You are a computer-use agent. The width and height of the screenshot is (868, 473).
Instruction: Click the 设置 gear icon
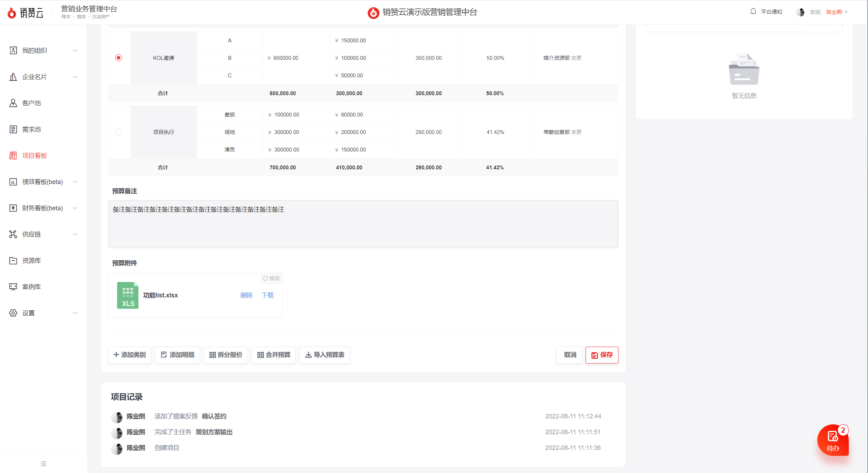(13, 313)
